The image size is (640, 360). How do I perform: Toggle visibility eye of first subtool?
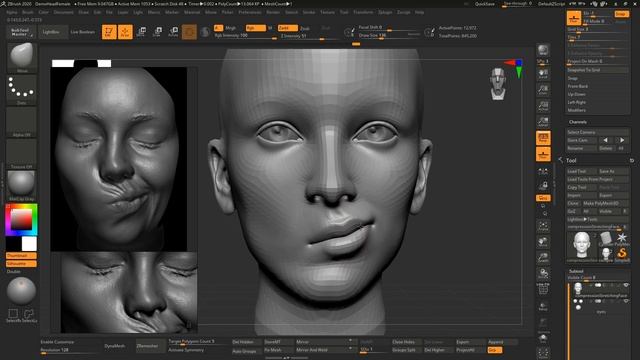tap(626, 285)
